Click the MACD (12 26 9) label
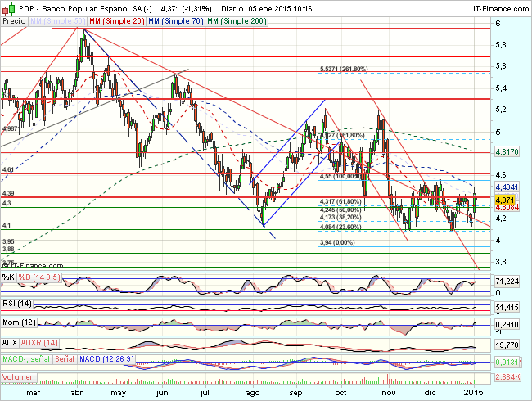 click(x=106, y=359)
